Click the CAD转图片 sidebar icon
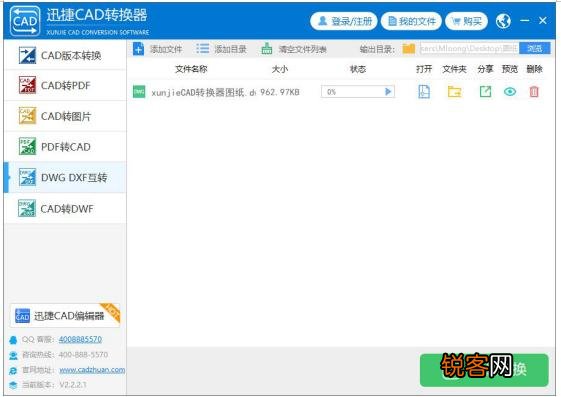Screen dimensions: 561x397 pos(27,116)
